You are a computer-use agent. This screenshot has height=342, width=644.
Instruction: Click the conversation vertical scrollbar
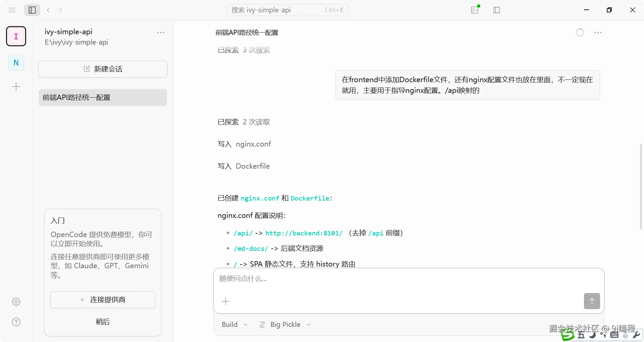[641, 186]
